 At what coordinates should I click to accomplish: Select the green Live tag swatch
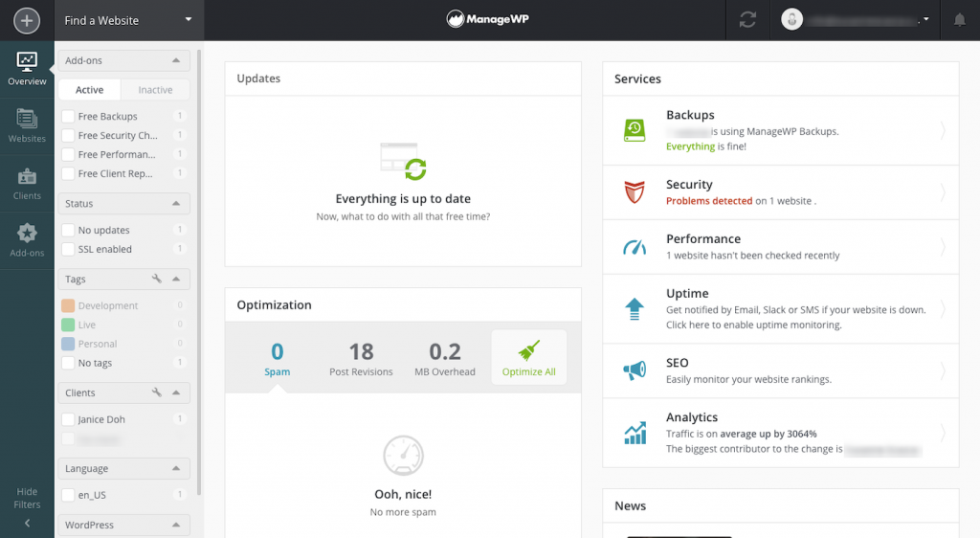point(68,325)
